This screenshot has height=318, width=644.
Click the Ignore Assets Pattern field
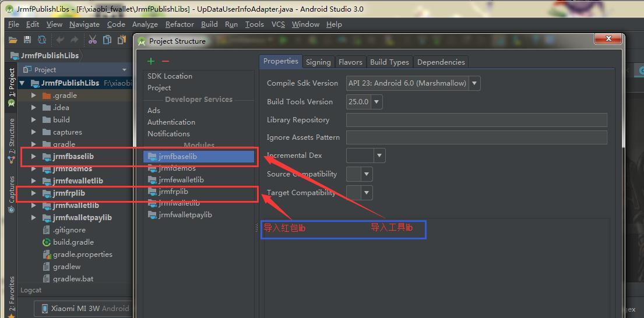click(476, 137)
